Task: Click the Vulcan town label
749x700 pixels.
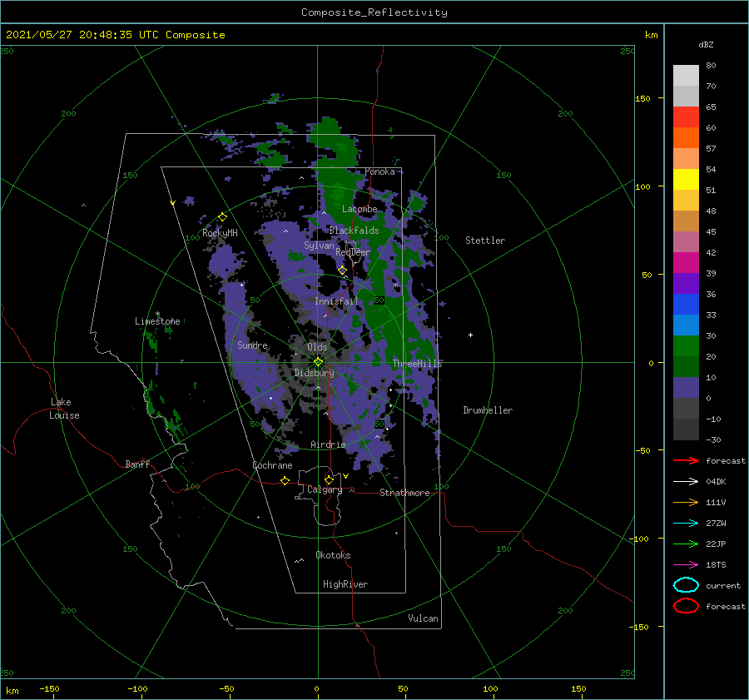Action: coord(423,618)
